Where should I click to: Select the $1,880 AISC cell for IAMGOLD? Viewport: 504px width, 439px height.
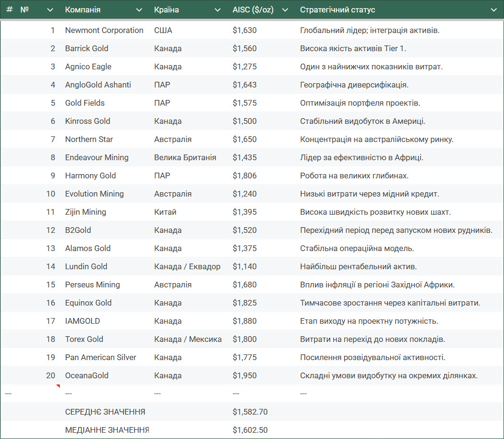[x=245, y=321]
